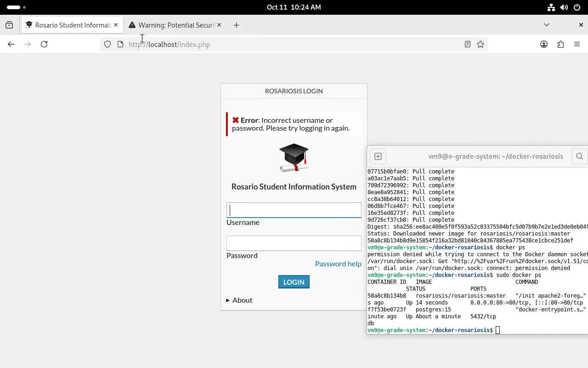Toggle reader view in address bar

pyautogui.click(x=468, y=44)
